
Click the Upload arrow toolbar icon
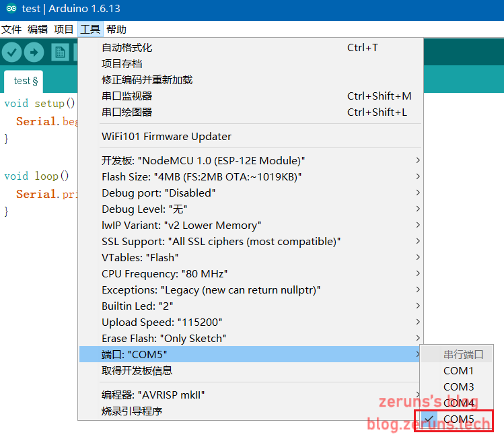pos(34,53)
